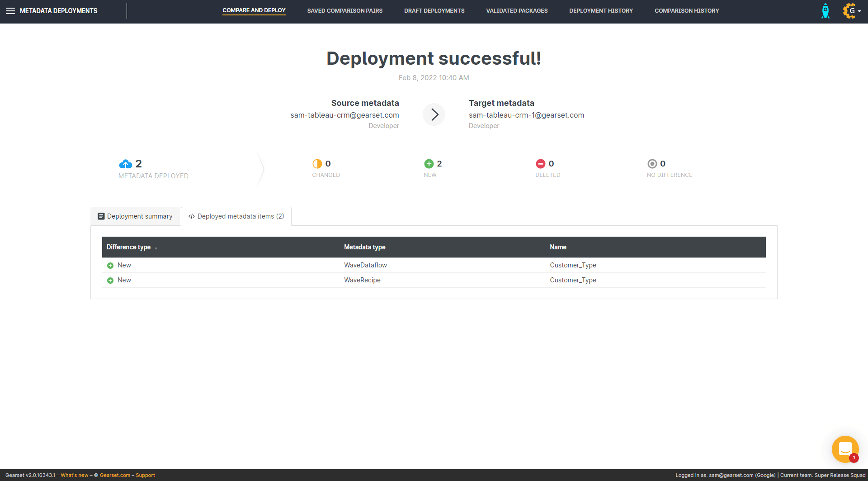868x481 pixels.
Task: Click the grey No Difference icon
Action: pyautogui.click(x=652, y=164)
